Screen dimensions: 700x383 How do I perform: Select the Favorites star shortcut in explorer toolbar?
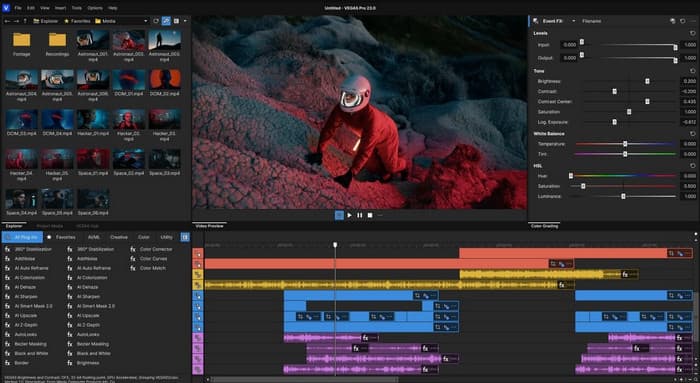point(77,21)
